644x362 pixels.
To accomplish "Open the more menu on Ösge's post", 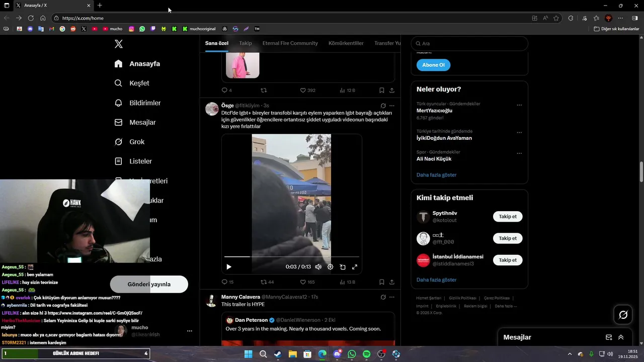I will pyautogui.click(x=392, y=106).
